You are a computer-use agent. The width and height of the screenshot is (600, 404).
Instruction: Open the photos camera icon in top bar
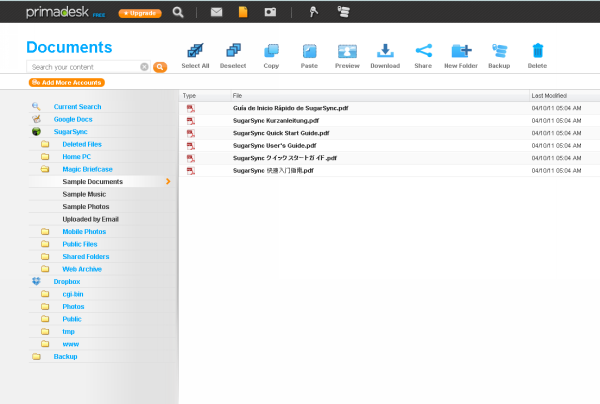click(270, 12)
